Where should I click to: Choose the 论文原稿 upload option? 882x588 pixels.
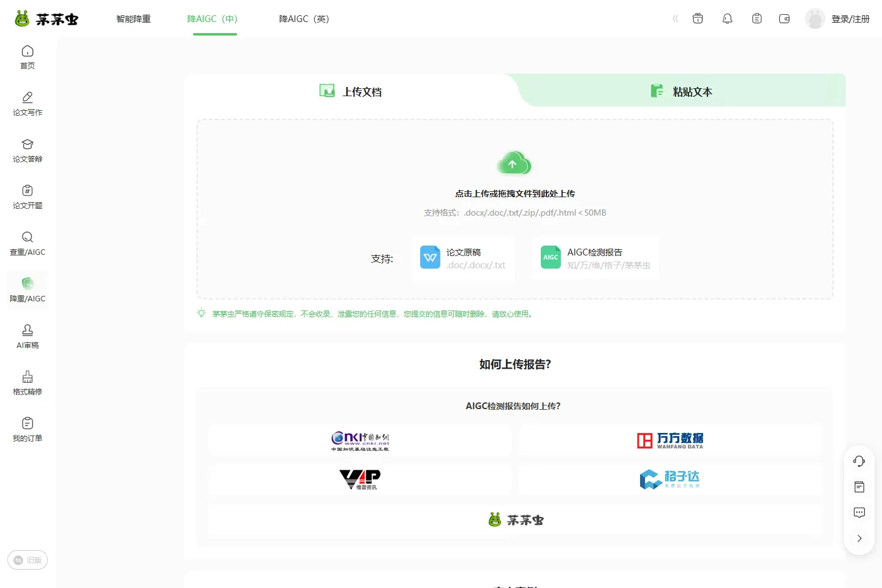pyautogui.click(x=462, y=258)
